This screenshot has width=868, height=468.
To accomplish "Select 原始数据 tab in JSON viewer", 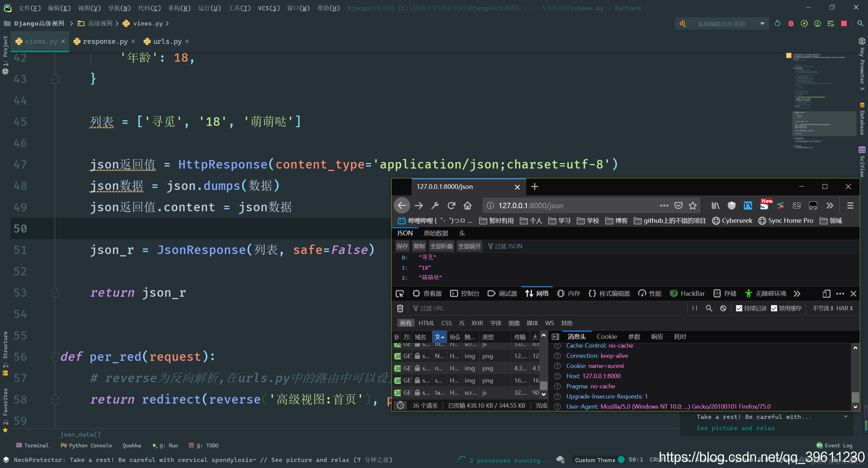I will pos(436,233).
